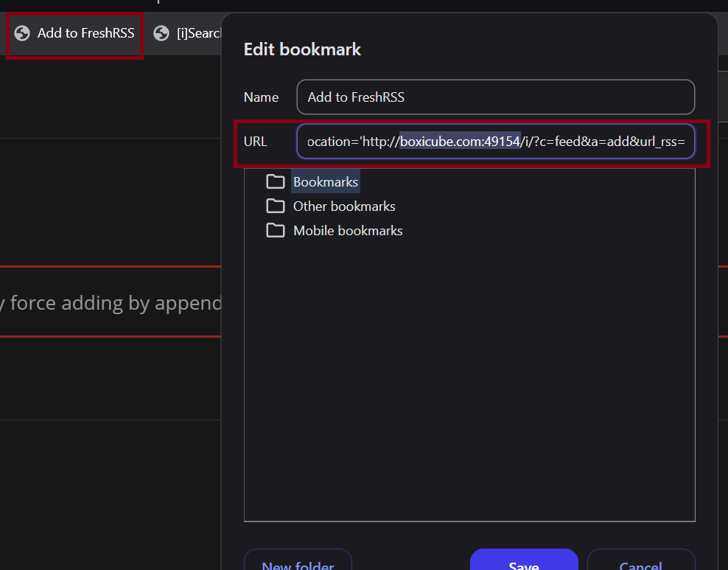This screenshot has height=570, width=728.
Task: Cancel the bookmark edit dialog
Action: coord(641,560)
